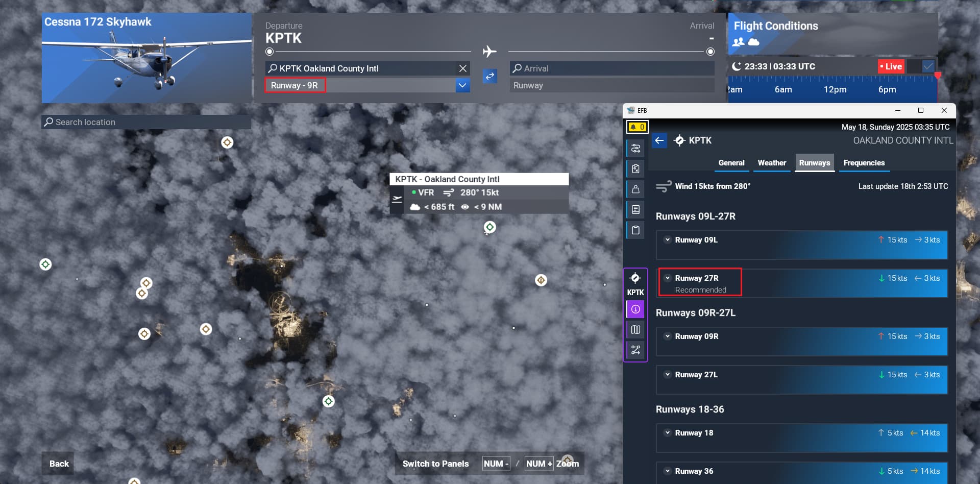Click the EFB window title bar icon

[631, 110]
